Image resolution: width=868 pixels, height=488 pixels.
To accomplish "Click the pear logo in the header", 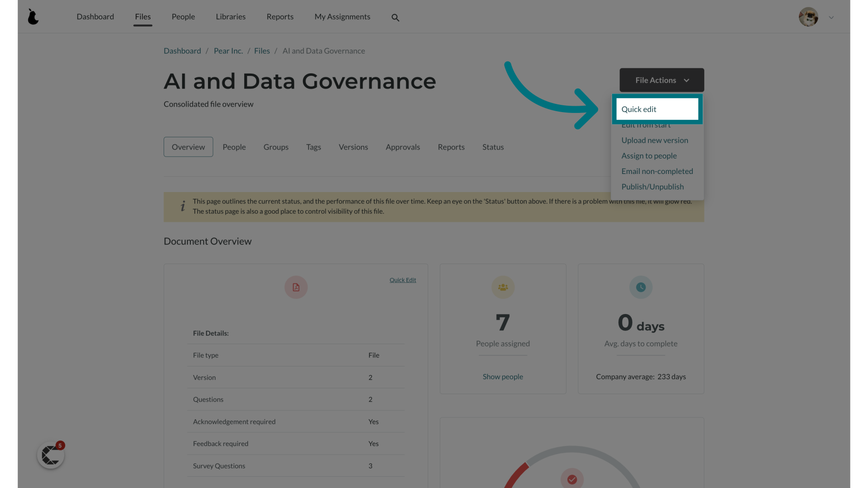I will point(33,17).
